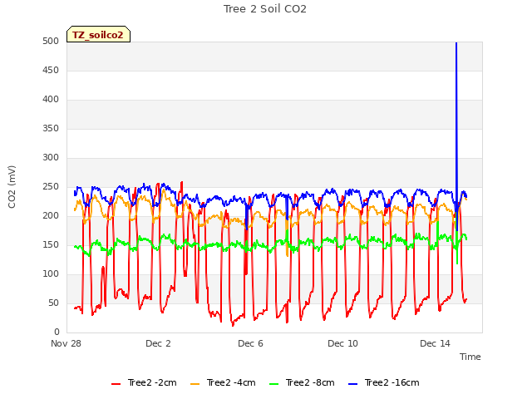Click the 400 y-axis tick label
The image size is (532, 399).
tap(51, 100)
